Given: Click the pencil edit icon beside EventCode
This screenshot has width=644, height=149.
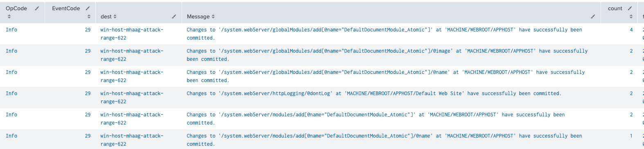Looking at the screenshot, I should tap(88, 8).
